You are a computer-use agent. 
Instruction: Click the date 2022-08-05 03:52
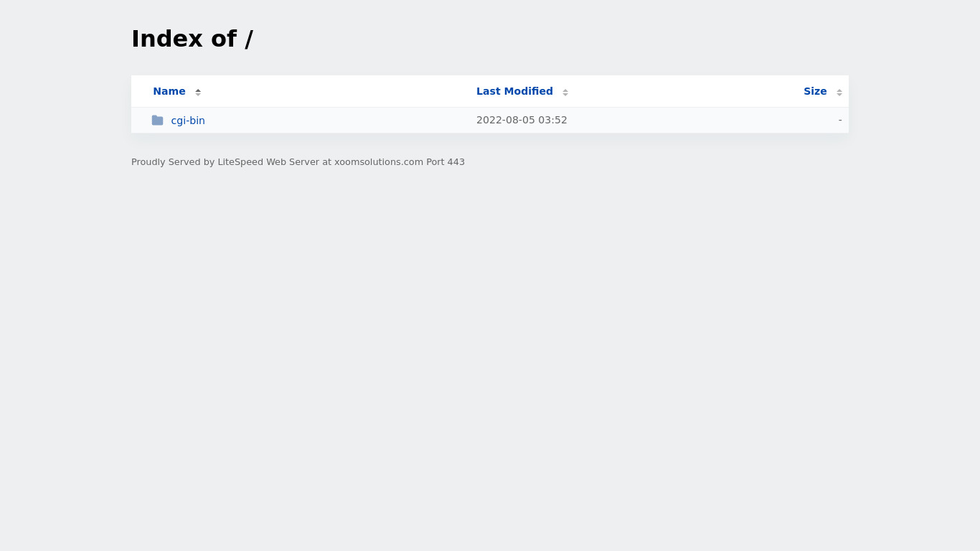(x=522, y=120)
